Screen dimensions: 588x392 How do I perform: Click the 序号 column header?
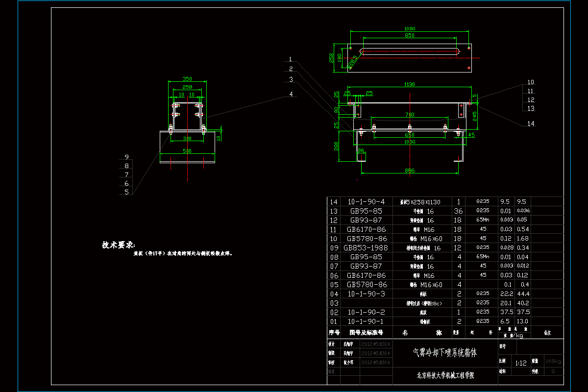334,332
